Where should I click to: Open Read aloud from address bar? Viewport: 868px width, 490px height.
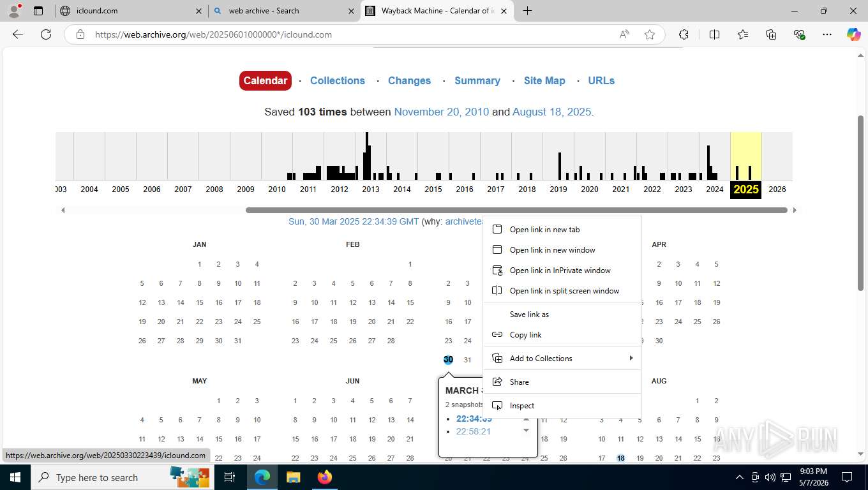[x=624, y=34]
